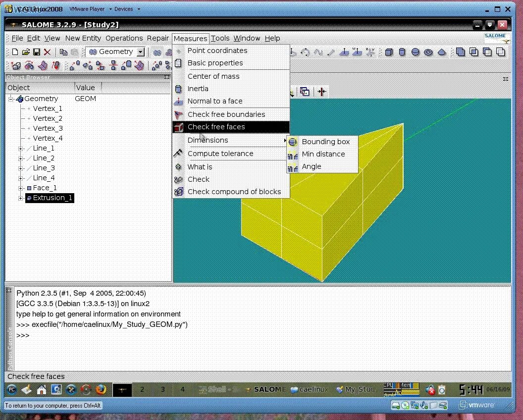Click the Cone primitive icon

click(x=442, y=52)
